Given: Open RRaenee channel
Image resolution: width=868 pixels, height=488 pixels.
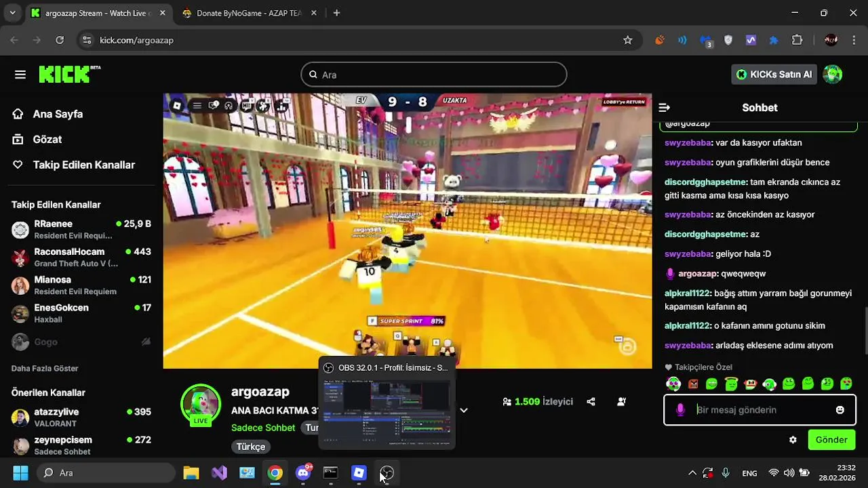Looking at the screenshot, I should (x=81, y=229).
